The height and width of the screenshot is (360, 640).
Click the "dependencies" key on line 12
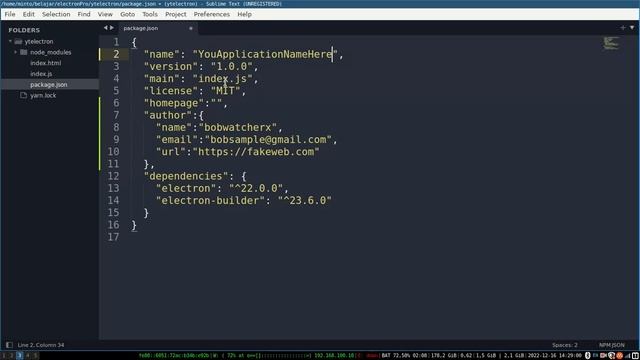186,176
